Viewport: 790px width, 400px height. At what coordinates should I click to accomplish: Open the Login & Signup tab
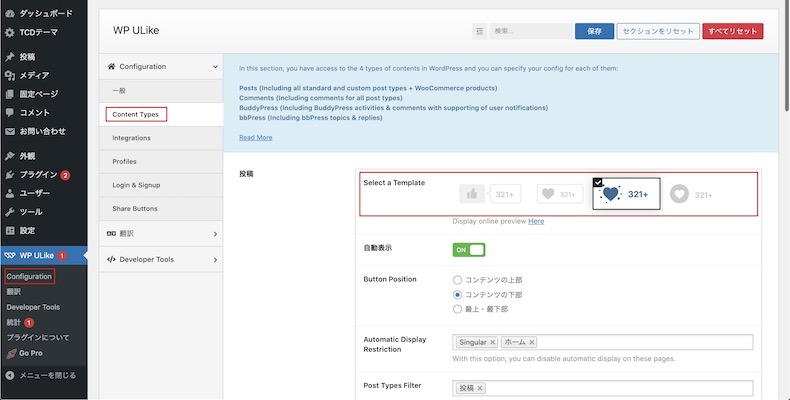coord(161,185)
